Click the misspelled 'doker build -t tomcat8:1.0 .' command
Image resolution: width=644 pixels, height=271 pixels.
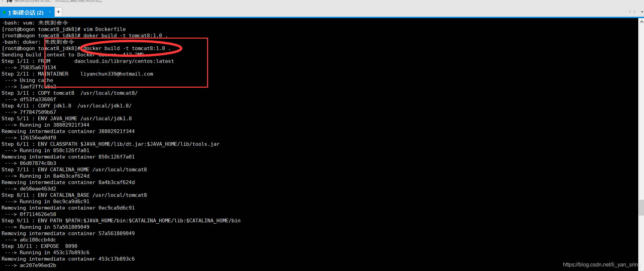coord(125,36)
